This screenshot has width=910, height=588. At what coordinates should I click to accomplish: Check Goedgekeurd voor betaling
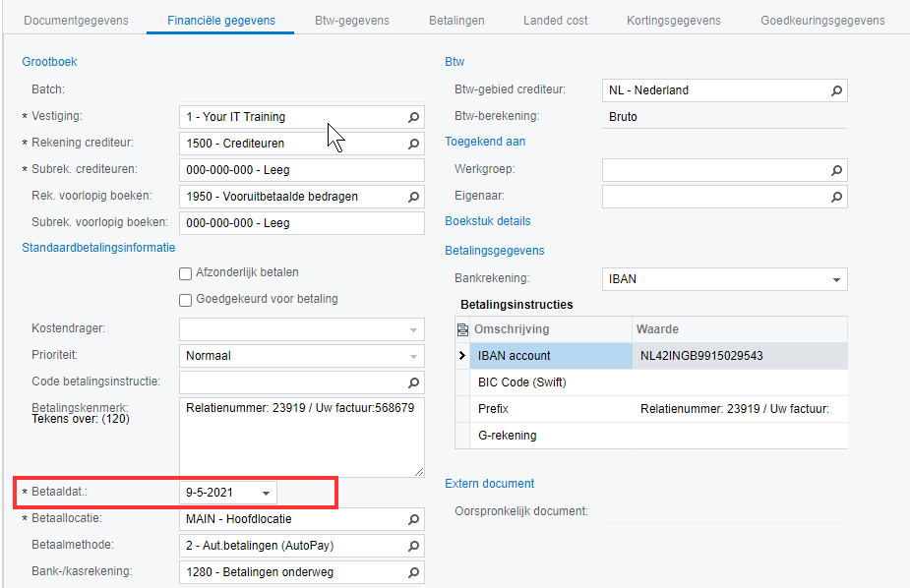[185, 299]
